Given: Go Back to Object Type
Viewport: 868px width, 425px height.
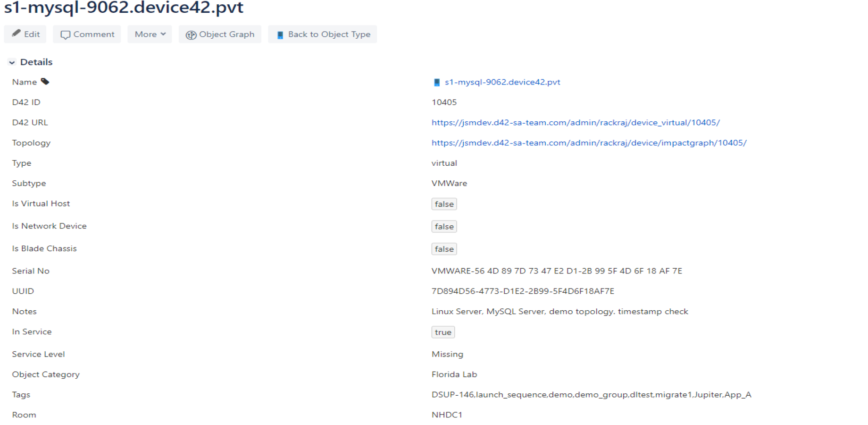Looking at the screenshot, I should [x=323, y=34].
